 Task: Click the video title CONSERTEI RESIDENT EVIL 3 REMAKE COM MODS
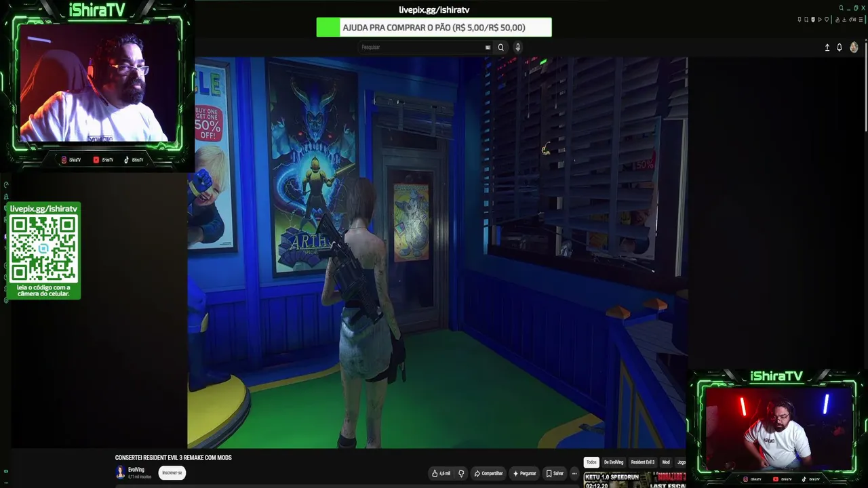[174, 458]
